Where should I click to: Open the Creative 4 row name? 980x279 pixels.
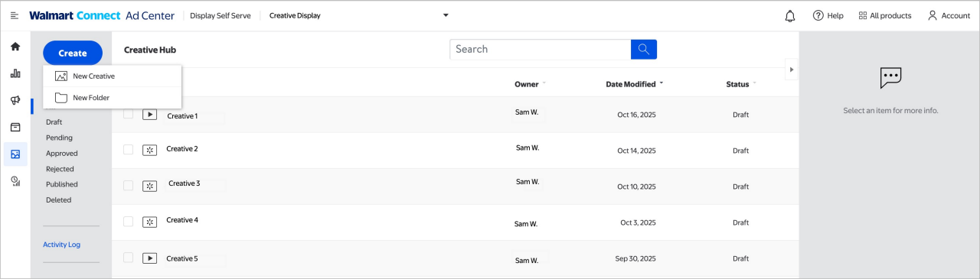[182, 220]
